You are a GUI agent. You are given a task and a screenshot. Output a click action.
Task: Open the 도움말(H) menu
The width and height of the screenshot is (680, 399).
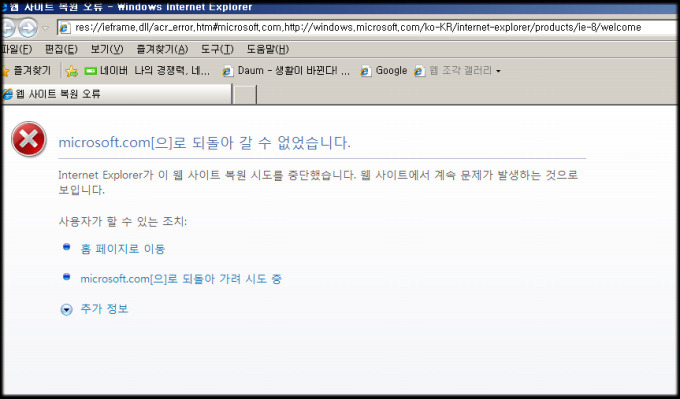268,49
